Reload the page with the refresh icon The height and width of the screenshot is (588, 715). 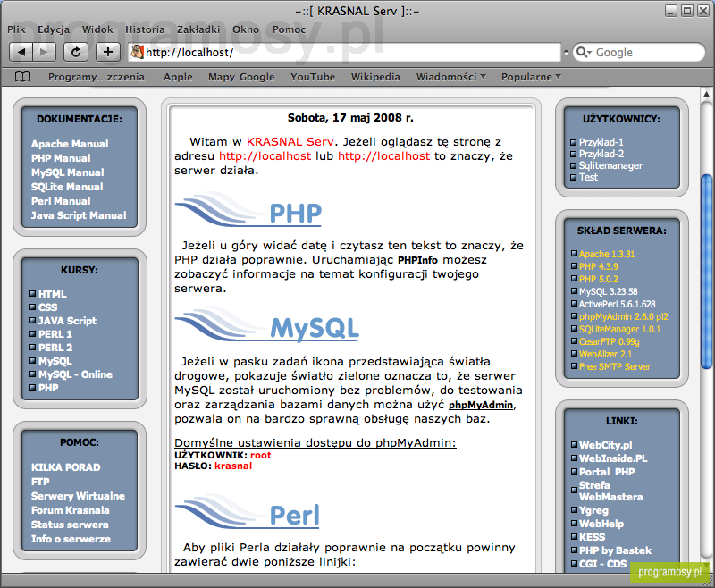pos(76,52)
